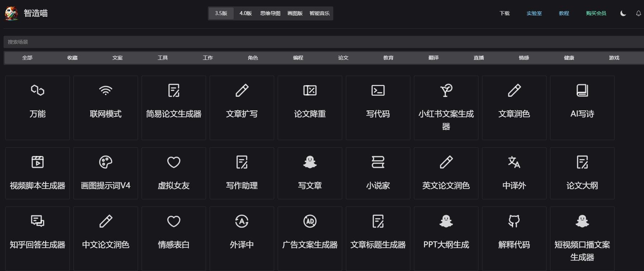The image size is (644, 271).
Task: Switch to 思维导图 mode tab
Action: point(270,13)
